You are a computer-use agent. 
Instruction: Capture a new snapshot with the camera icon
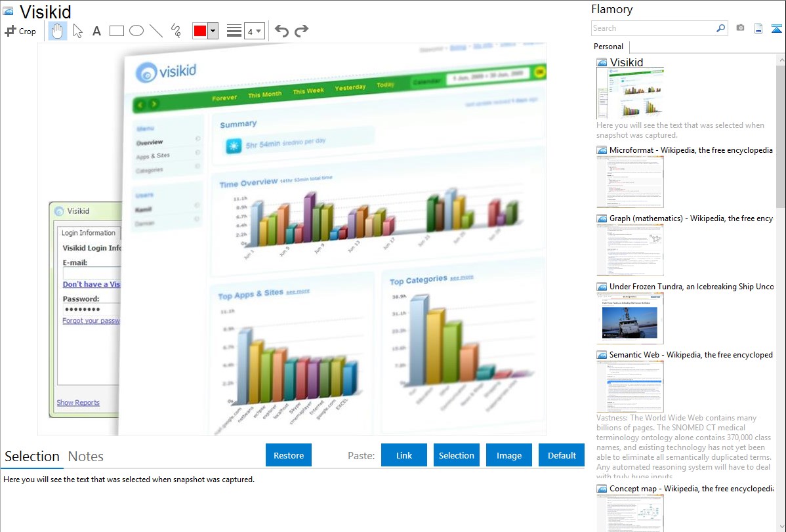click(x=740, y=28)
